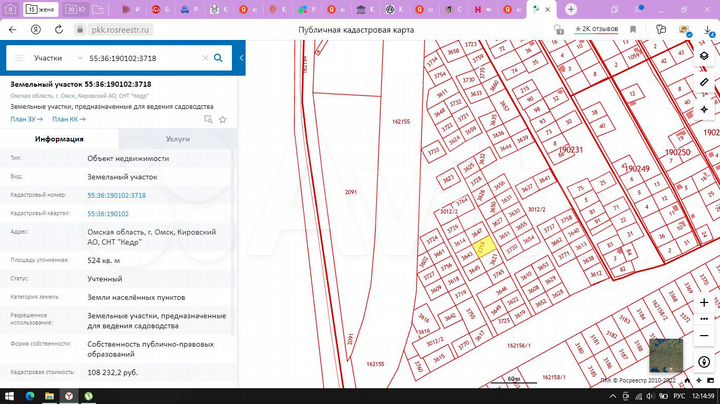720x404 pixels.
Task: Open the more options dots on map
Action: tap(704, 319)
